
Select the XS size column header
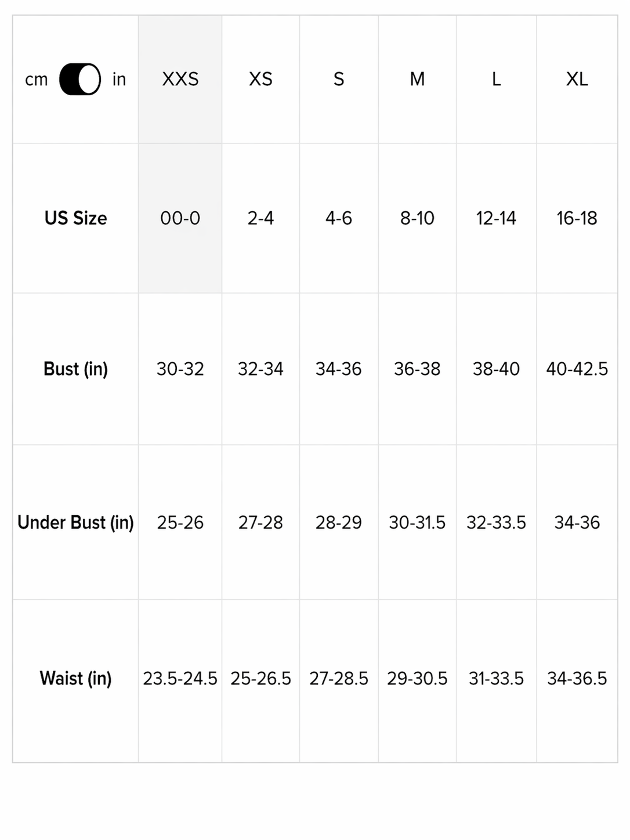[x=260, y=79]
